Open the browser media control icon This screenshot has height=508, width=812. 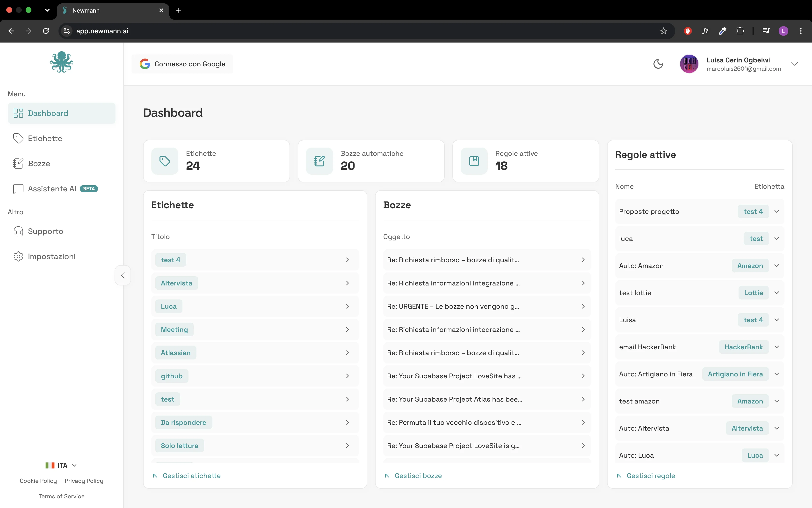(x=766, y=31)
